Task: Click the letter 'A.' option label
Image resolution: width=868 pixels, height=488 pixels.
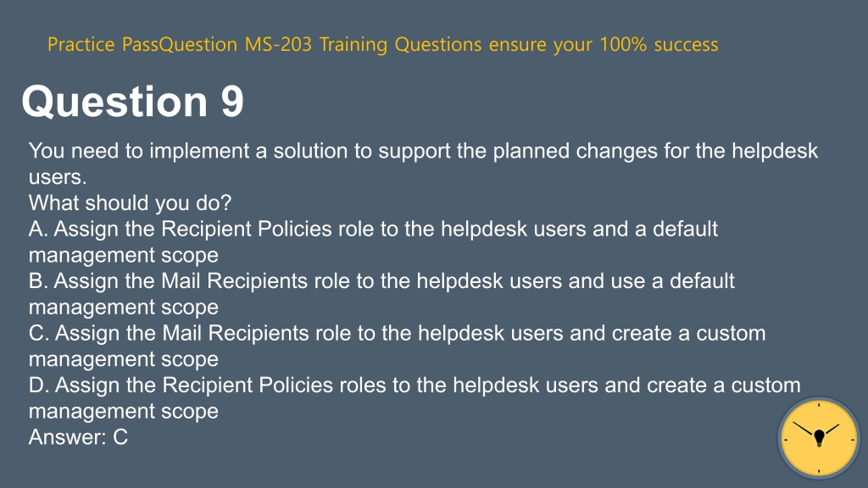Action: tap(38, 229)
